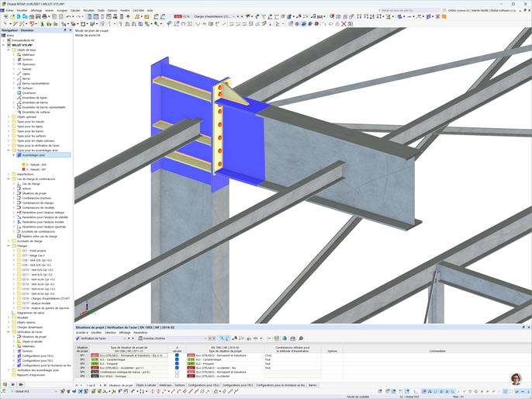Screen dimensions: 532x399
Task: Toggle the 'À calculer' checkbox for SP3
Action: [x=177, y=364]
